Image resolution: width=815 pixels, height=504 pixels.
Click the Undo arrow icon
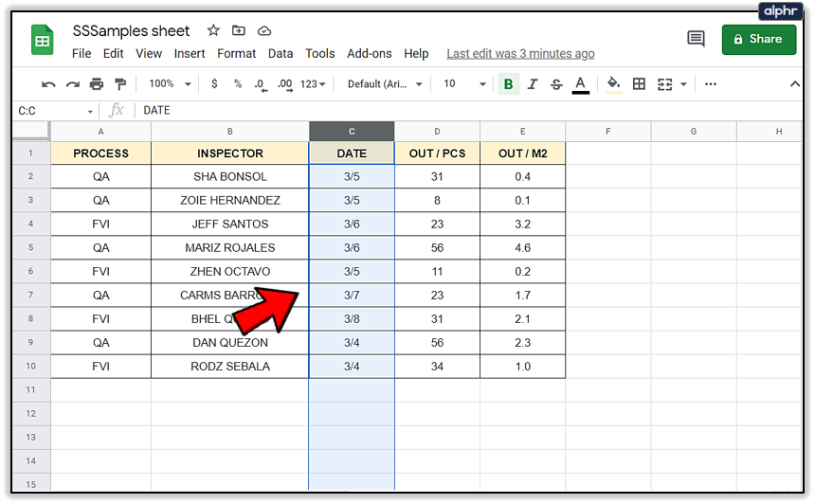48,84
